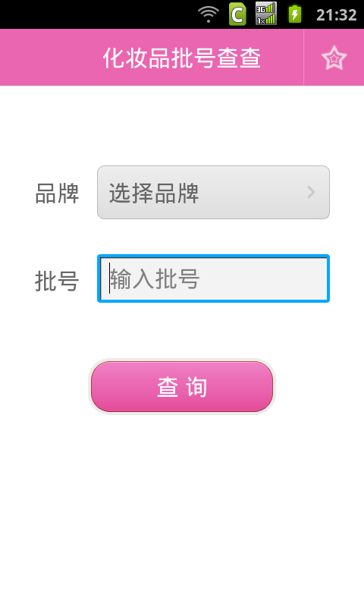This screenshot has height=607, width=364.
Task: Tap the pink header bar left of title
Action: point(50,58)
